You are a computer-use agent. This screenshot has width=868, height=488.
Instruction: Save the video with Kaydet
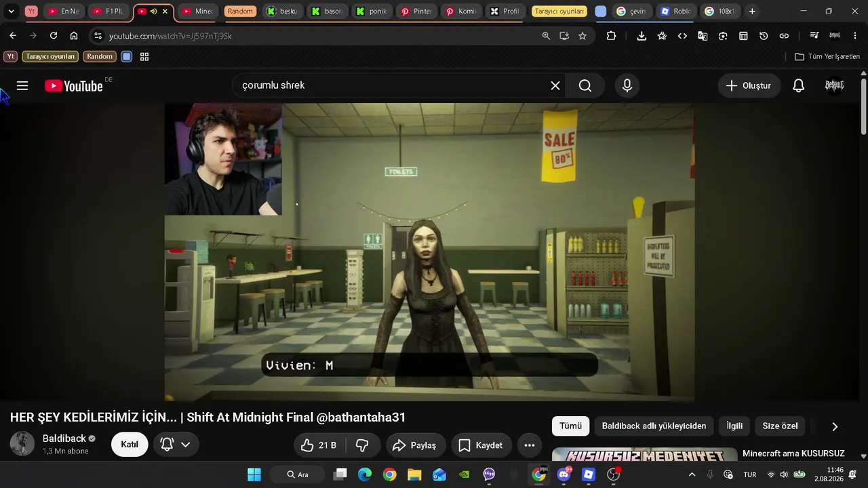[481, 445]
